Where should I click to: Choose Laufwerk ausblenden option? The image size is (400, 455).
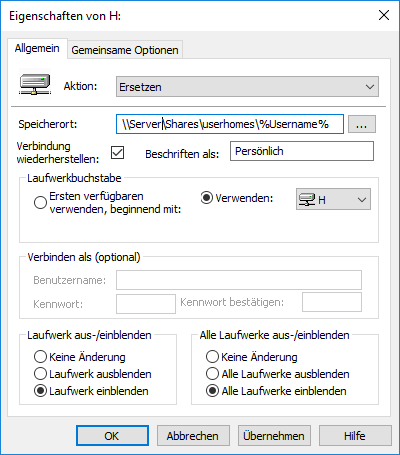tap(40, 374)
